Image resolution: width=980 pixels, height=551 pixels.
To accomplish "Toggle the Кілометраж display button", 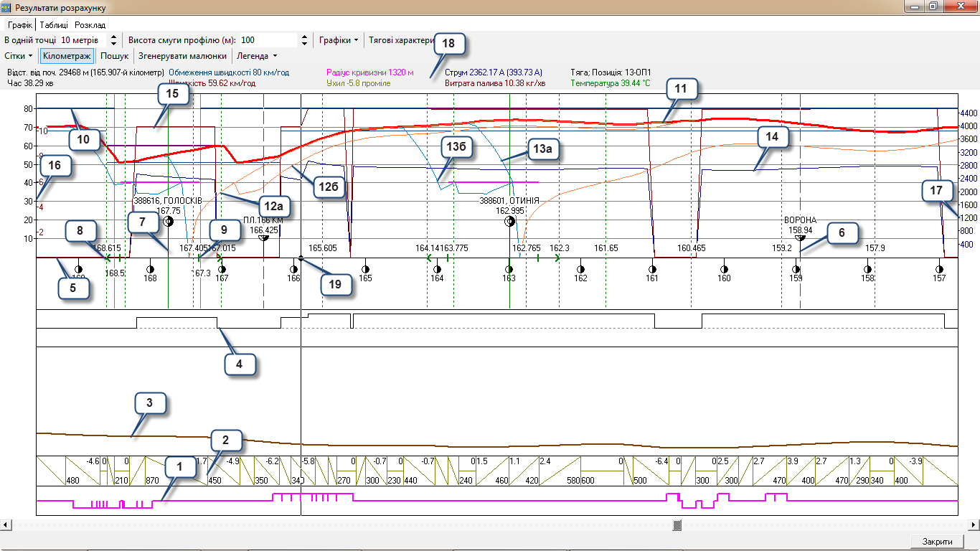I will [x=67, y=56].
